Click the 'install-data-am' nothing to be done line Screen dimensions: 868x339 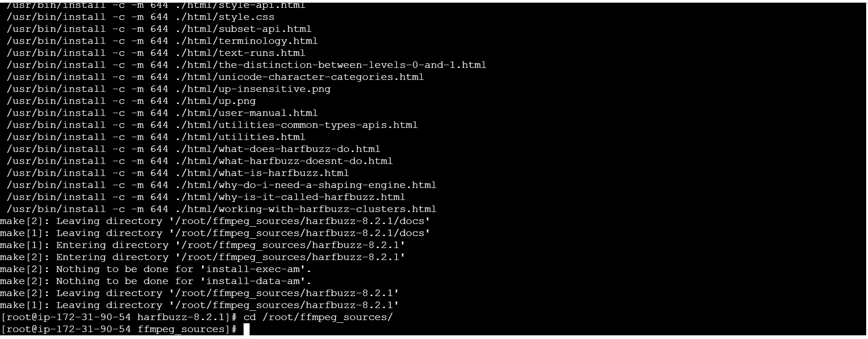[x=156, y=281]
